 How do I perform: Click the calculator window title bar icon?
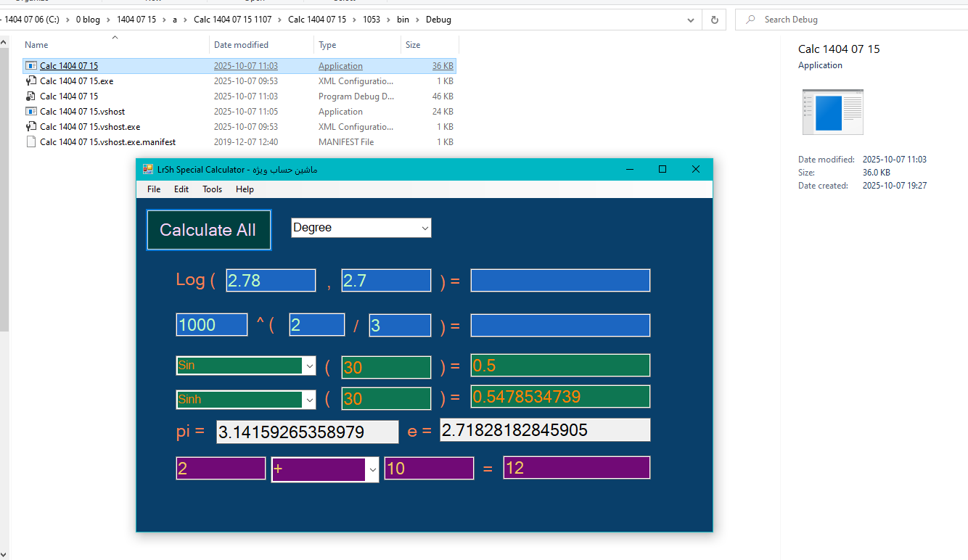(x=148, y=169)
